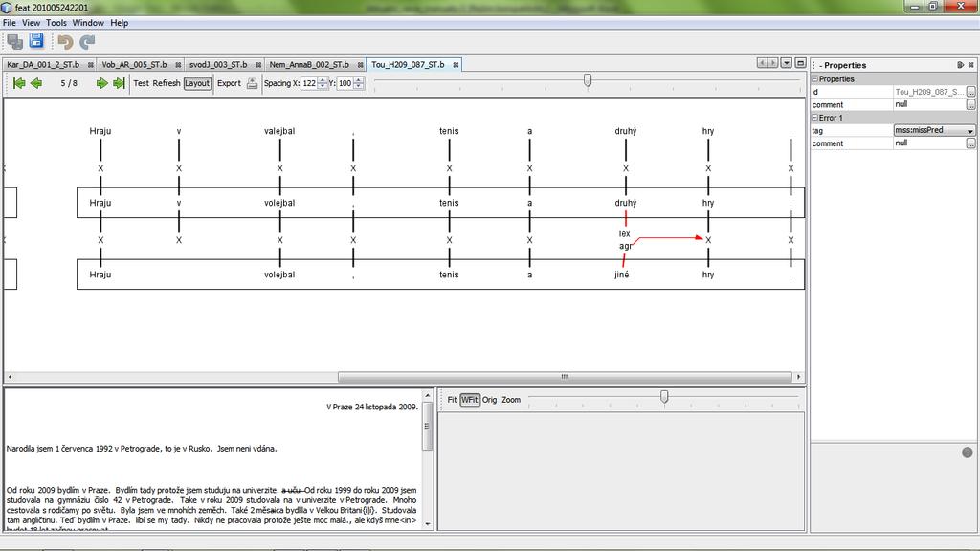980x551 pixels.
Task: Jump to the first sentence
Action: pos(19,83)
